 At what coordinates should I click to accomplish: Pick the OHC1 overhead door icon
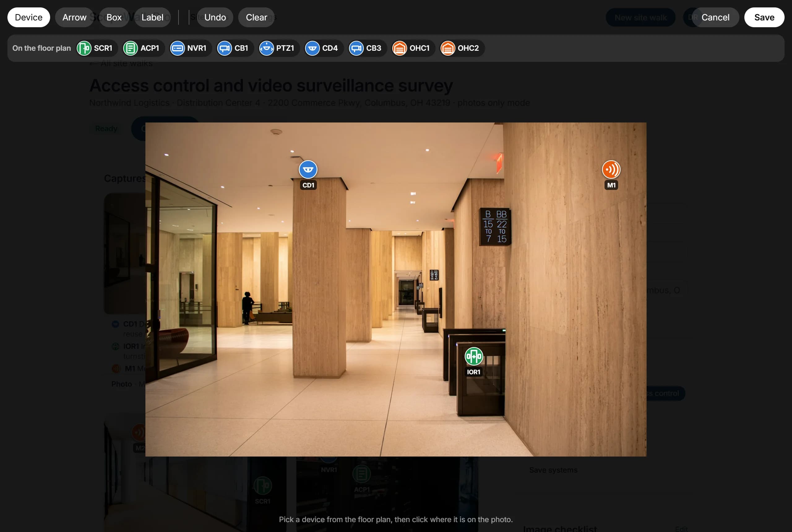point(399,48)
